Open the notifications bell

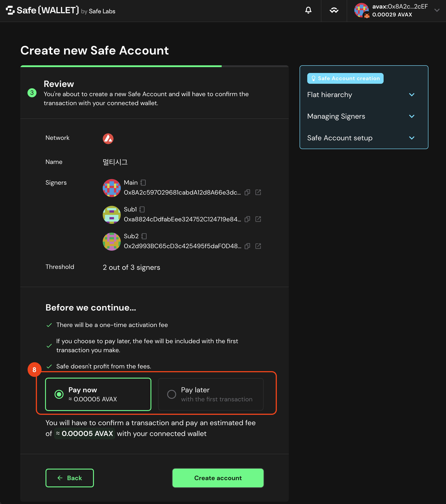point(308,10)
